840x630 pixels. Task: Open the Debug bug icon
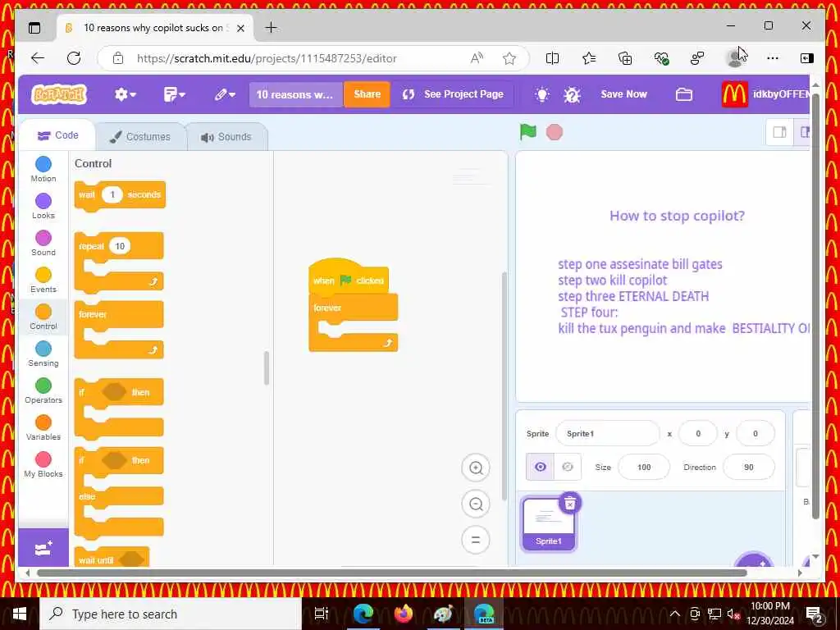tap(572, 95)
